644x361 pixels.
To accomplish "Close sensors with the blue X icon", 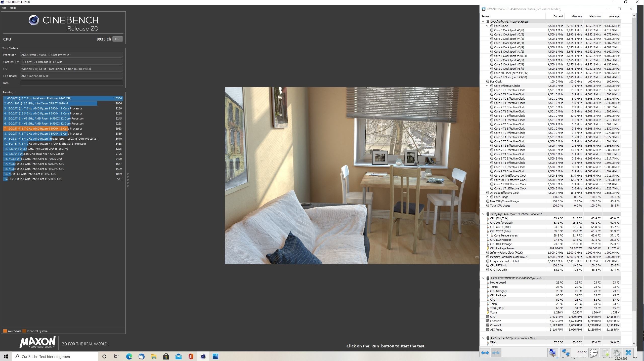I will click(628, 353).
